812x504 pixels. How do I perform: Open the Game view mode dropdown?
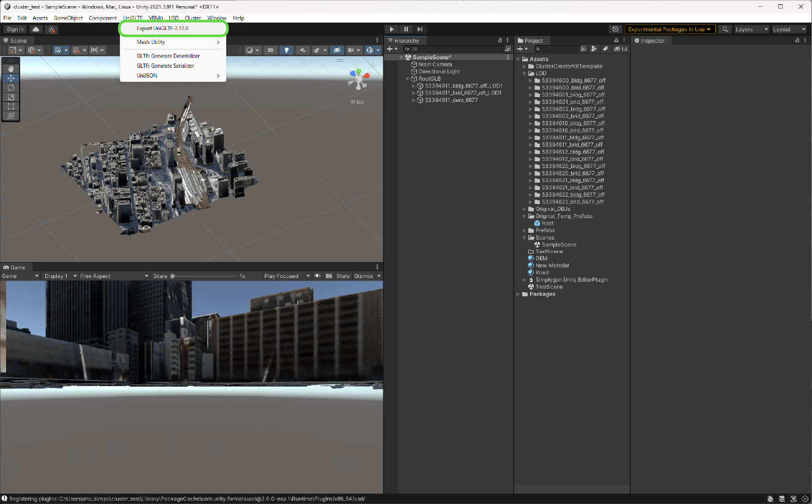20,276
